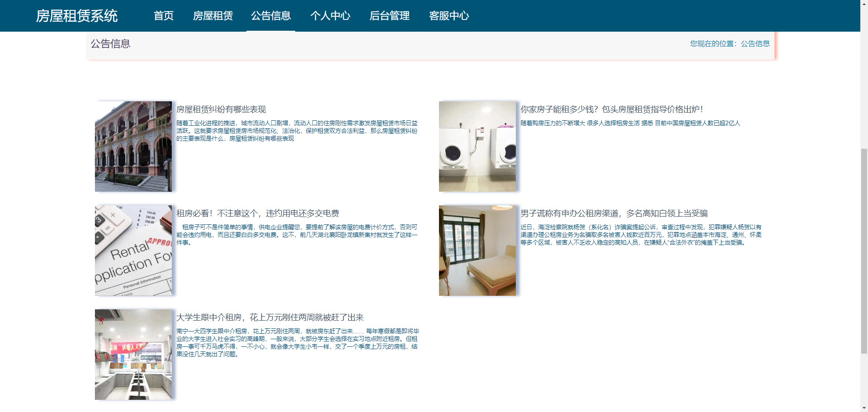Click the 房屋租赁系统 site title
868x412 pixels.
pyautogui.click(x=77, y=16)
